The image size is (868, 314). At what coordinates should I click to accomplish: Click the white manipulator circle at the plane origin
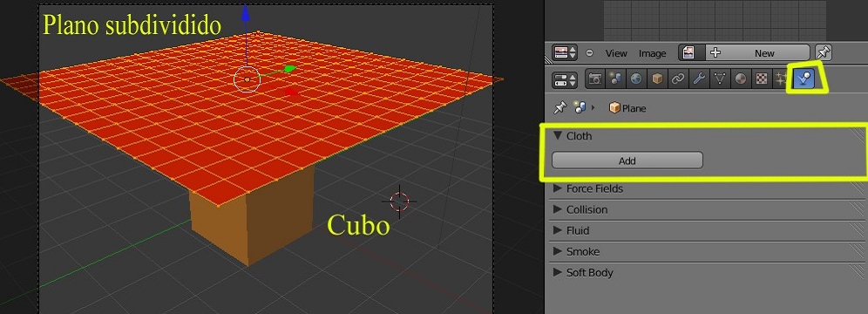(x=247, y=79)
